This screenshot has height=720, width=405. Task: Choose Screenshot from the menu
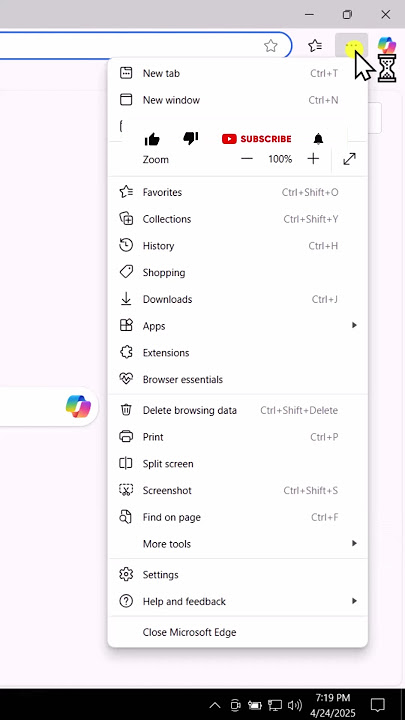pyautogui.click(x=237, y=490)
